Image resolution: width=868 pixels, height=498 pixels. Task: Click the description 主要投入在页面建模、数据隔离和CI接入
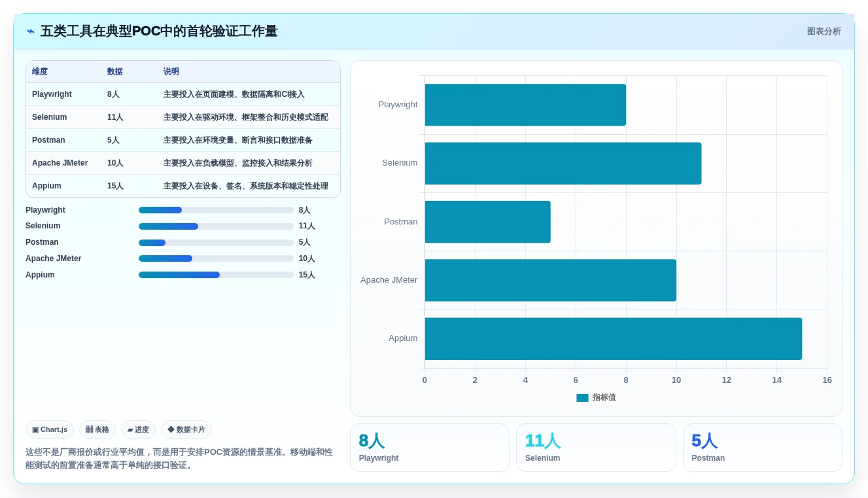234,94
